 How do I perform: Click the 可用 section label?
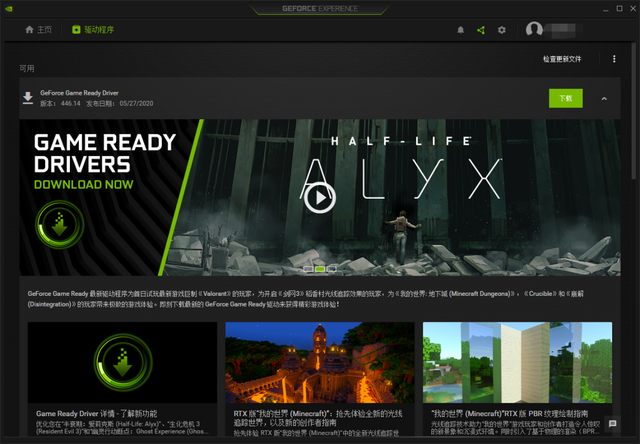click(27, 69)
